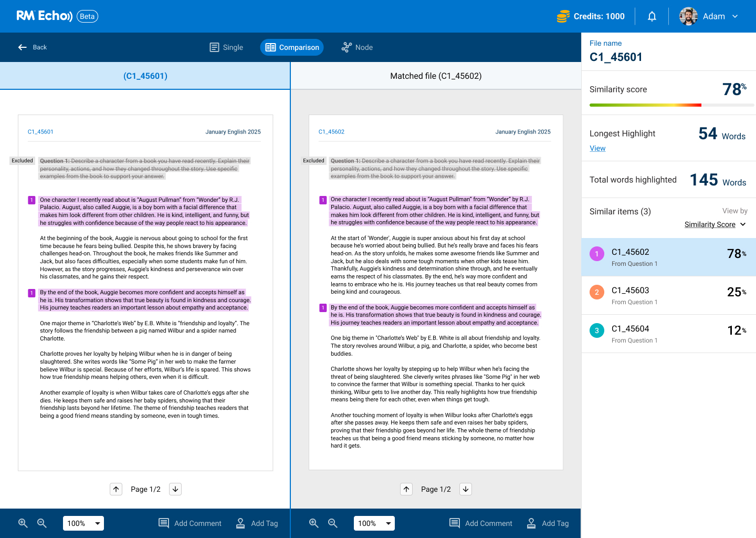The image size is (756, 538).
Task: Click the notifications bell icon
Action: point(652,16)
